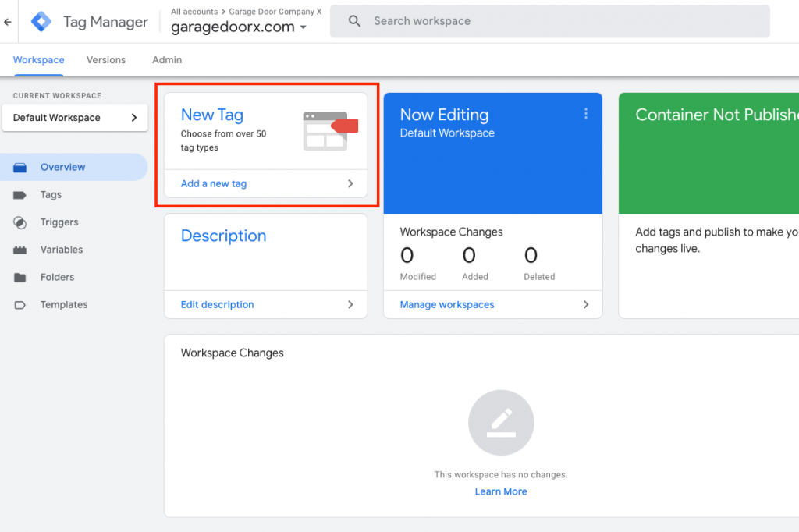Click the Edit description link
Viewport: 799px width, 532px height.
[x=217, y=304]
